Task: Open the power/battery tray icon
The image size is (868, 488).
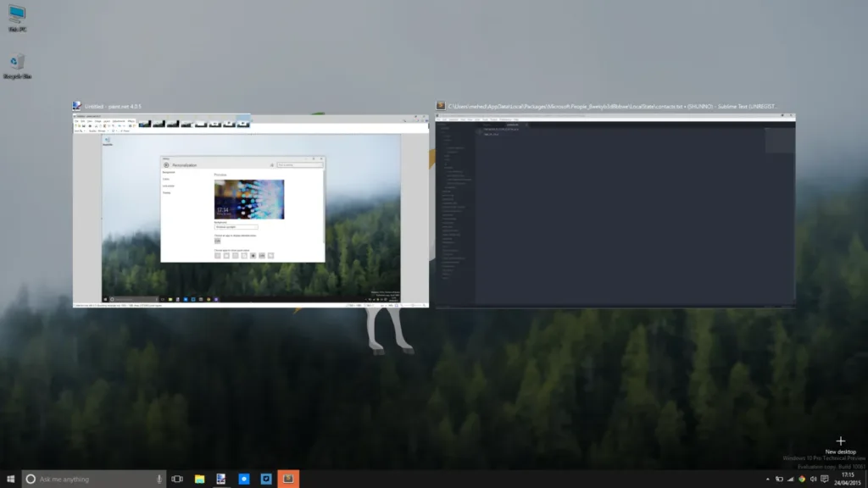Action: click(779, 480)
